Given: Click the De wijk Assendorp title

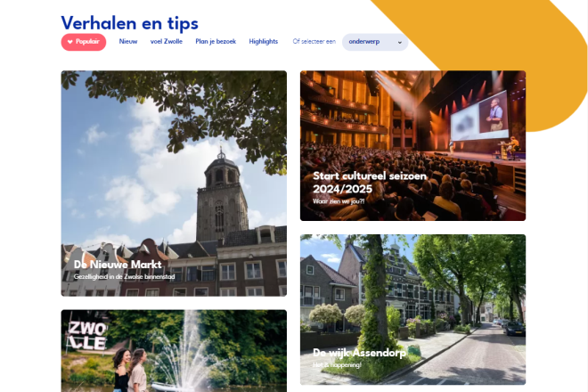Looking at the screenshot, I should click(x=359, y=353).
